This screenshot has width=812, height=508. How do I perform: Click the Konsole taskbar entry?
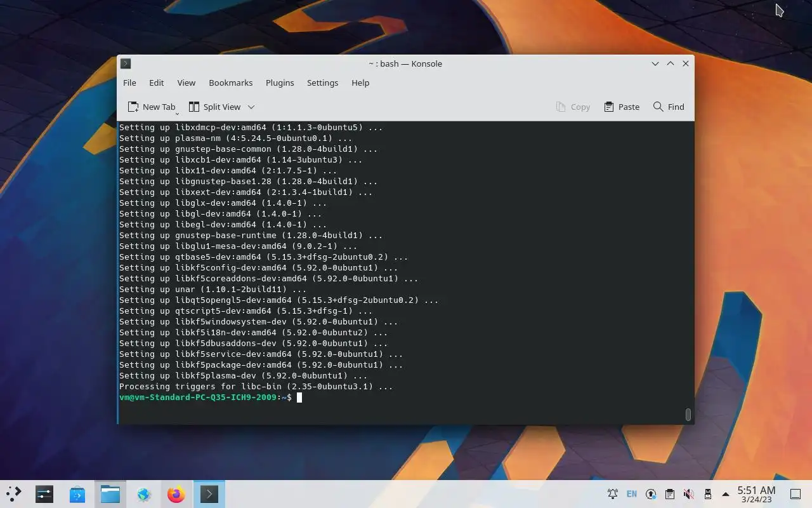click(209, 494)
